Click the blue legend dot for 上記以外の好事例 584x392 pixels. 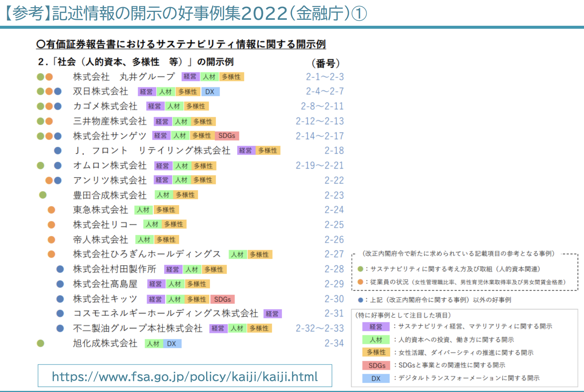coord(360,300)
